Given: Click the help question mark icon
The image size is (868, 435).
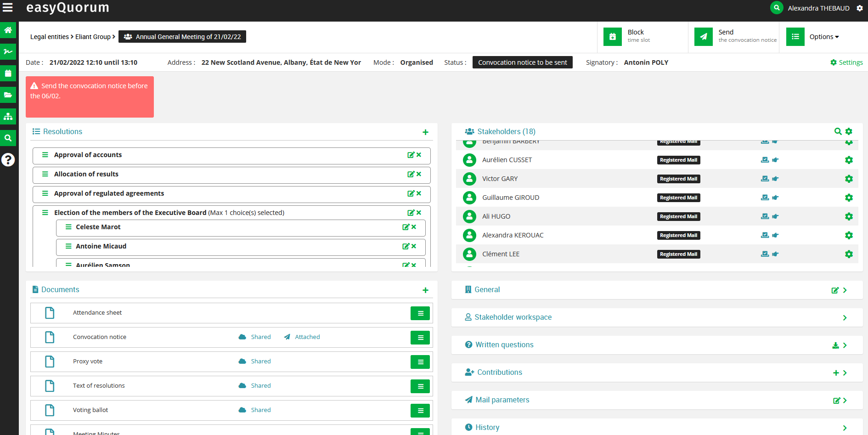Looking at the screenshot, I should click(8, 160).
